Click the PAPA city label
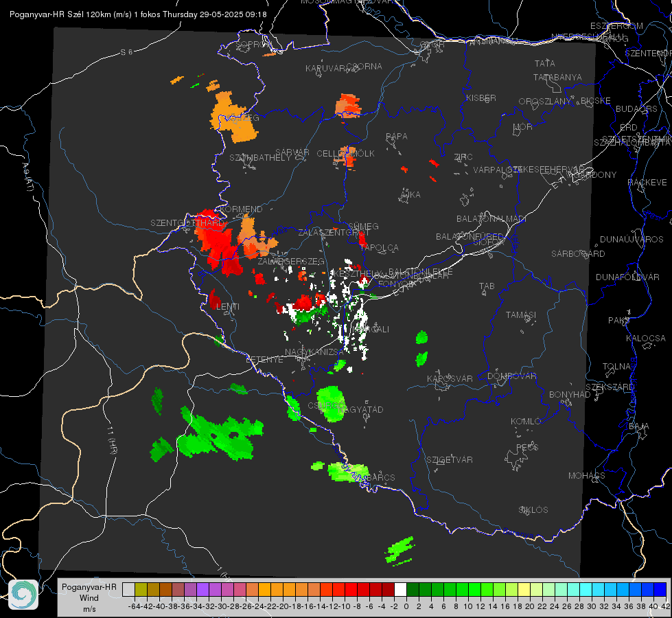Image resolution: width=672 pixels, height=618 pixels. point(397,137)
